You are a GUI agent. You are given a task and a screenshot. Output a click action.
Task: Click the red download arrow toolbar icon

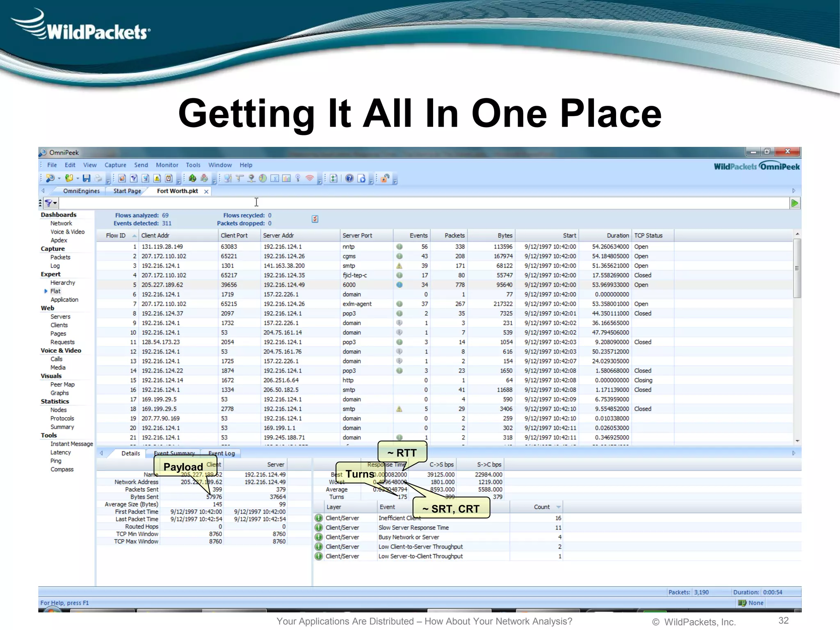point(204,178)
